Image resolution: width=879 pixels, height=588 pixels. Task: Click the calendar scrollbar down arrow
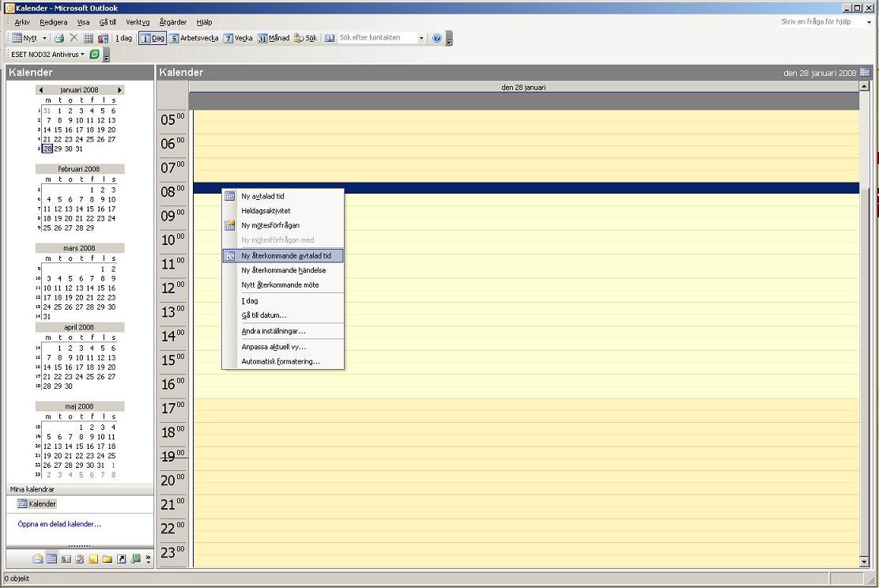[x=865, y=562]
